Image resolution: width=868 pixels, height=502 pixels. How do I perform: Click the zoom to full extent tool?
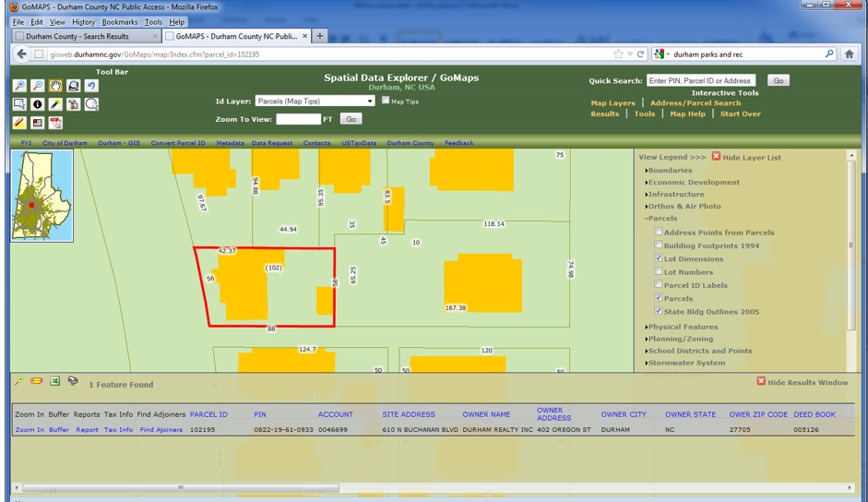coord(73,85)
